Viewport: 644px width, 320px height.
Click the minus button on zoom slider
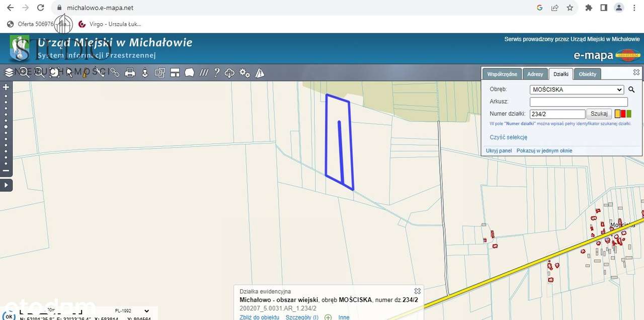(6, 171)
